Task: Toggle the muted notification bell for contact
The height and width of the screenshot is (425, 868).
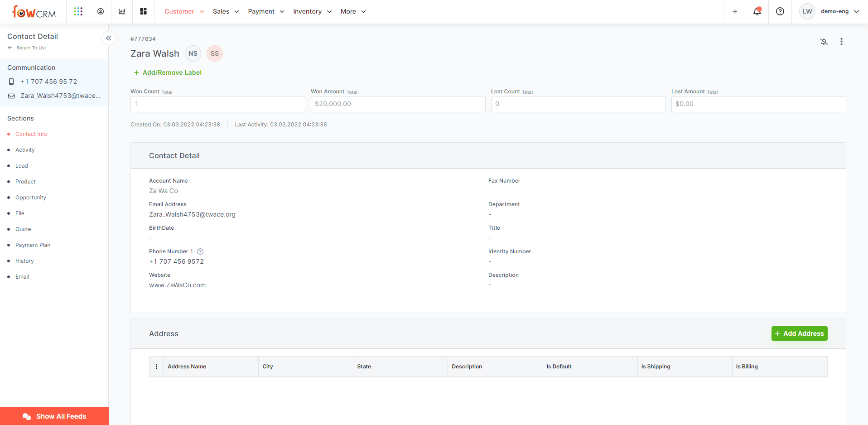Action: pyautogui.click(x=824, y=42)
